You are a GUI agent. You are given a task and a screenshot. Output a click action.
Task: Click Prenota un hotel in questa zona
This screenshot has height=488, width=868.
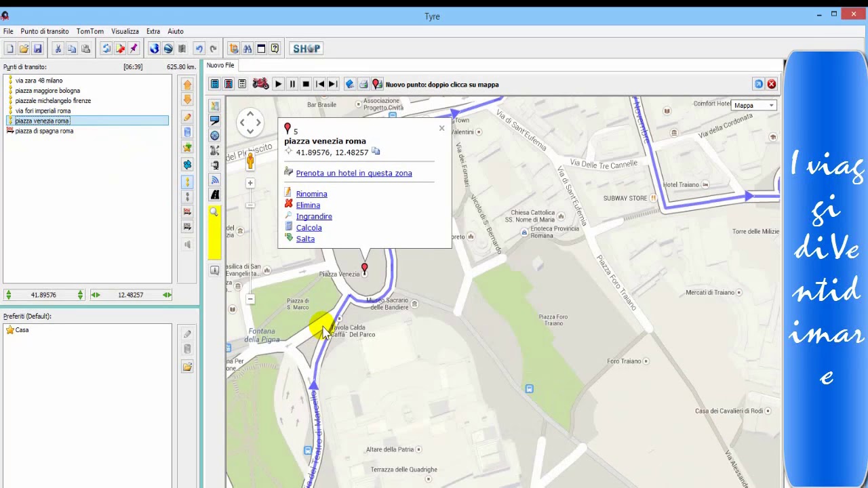(354, 173)
